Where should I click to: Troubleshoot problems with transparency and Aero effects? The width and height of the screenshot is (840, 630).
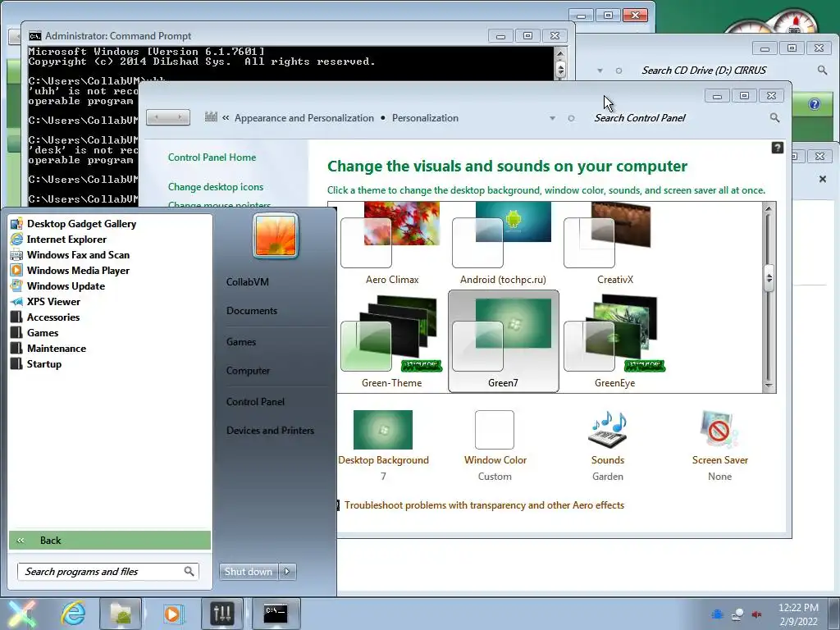[484, 505]
